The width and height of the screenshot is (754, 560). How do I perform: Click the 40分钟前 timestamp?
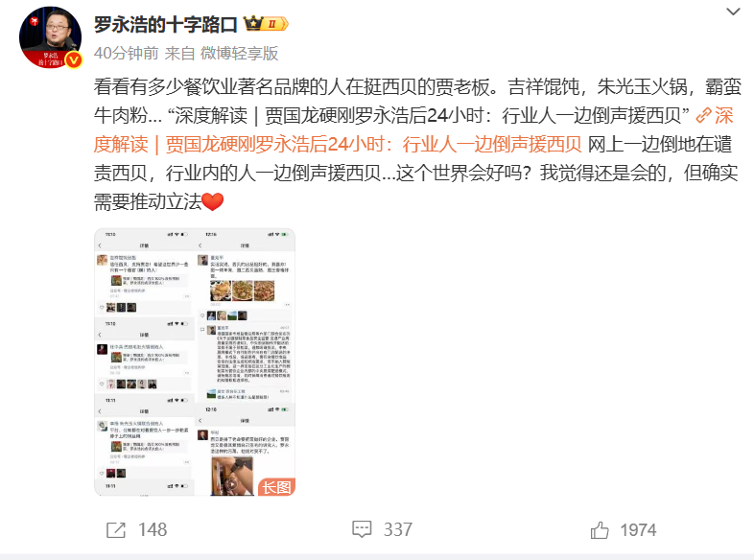[x=126, y=53]
